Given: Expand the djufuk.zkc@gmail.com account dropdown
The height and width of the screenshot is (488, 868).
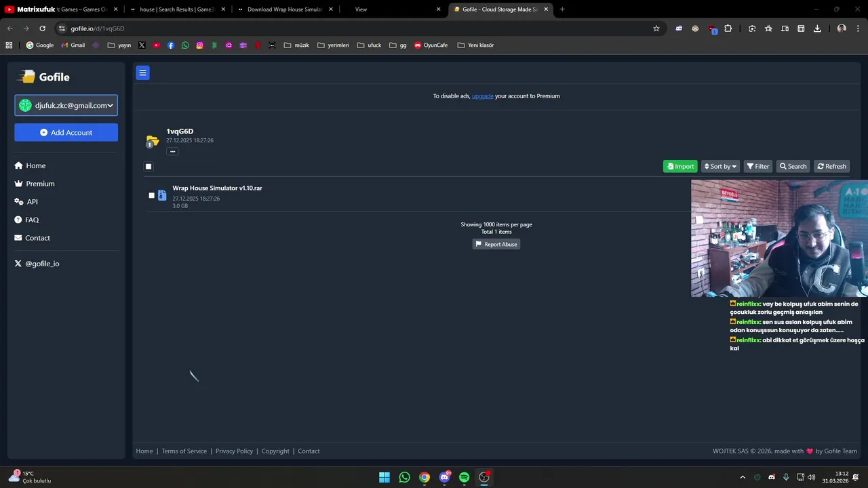Looking at the screenshot, I should tap(66, 105).
